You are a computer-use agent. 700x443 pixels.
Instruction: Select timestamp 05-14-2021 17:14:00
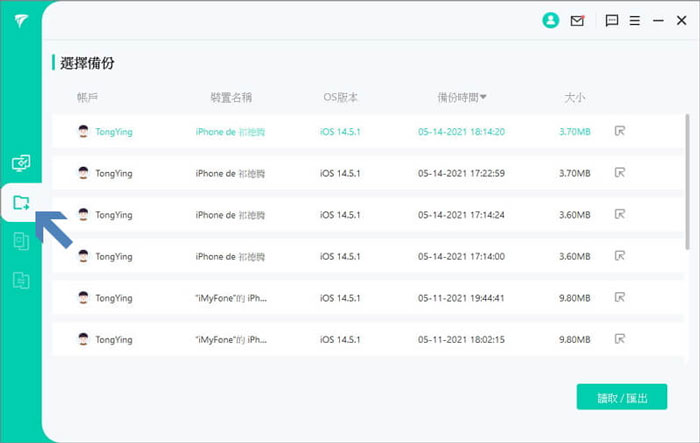coord(461,256)
